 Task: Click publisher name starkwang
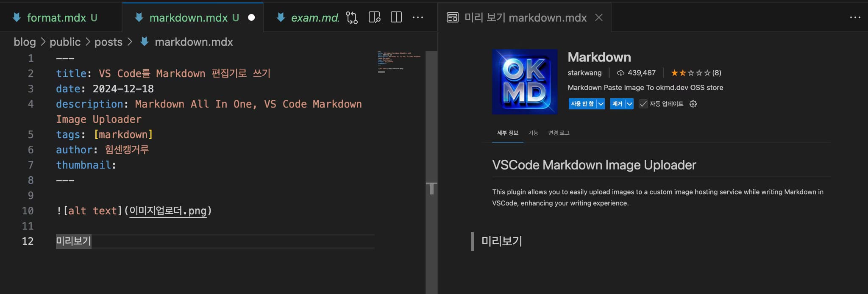click(584, 73)
